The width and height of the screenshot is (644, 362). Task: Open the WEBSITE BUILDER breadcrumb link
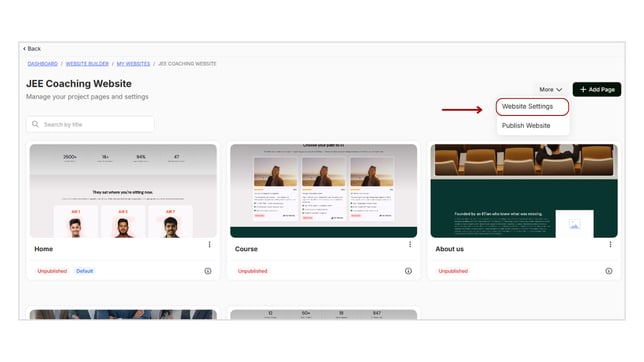point(87,64)
